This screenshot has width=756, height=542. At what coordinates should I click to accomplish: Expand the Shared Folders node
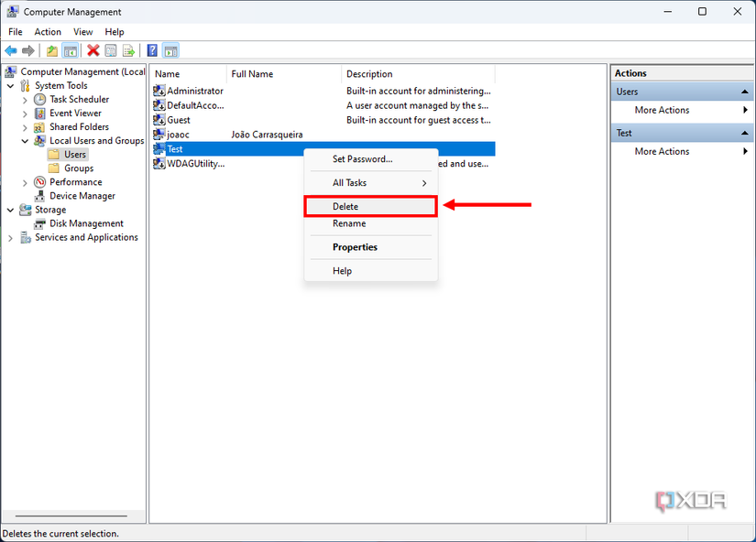25,127
